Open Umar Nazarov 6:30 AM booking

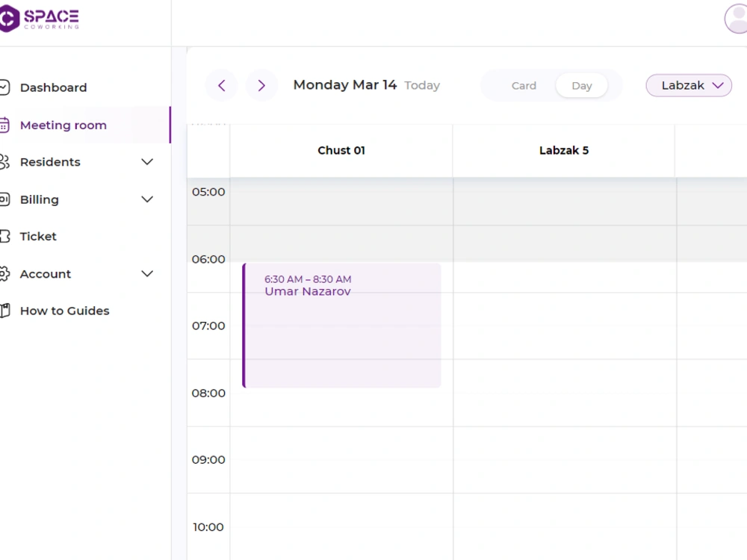[341, 326]
